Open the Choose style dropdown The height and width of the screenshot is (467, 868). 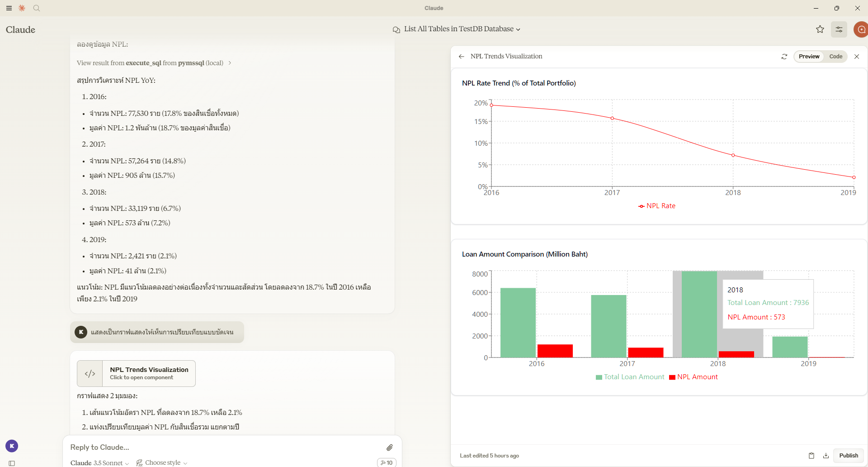(x=161, y=462)
